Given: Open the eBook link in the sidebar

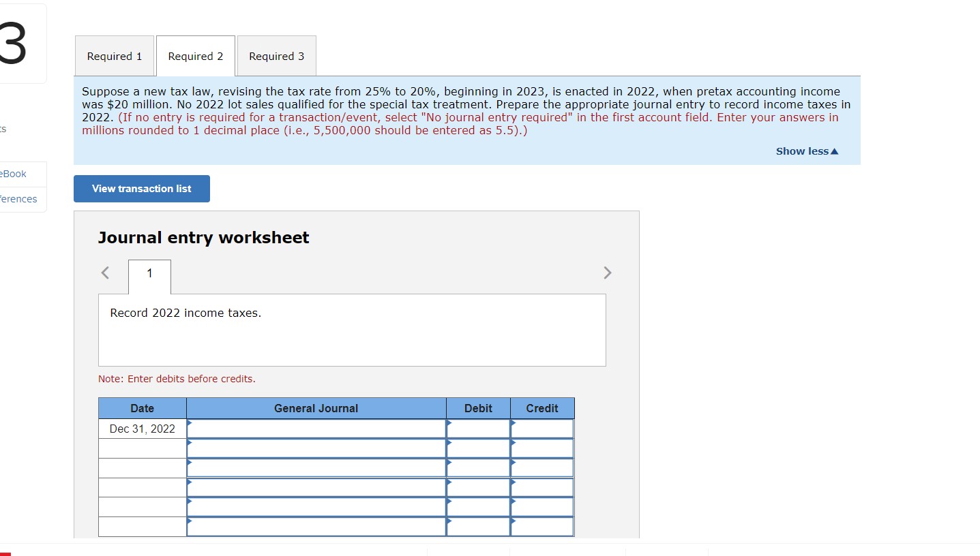Looking at the screenshot, I should click(x=13, y=174).
